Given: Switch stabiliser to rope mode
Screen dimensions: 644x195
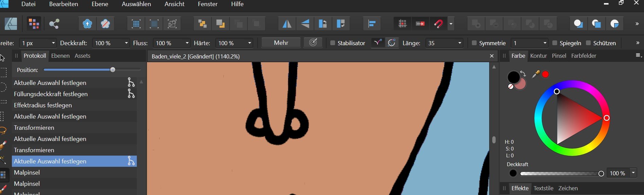Looking at the screenshot, I should 378,43.
